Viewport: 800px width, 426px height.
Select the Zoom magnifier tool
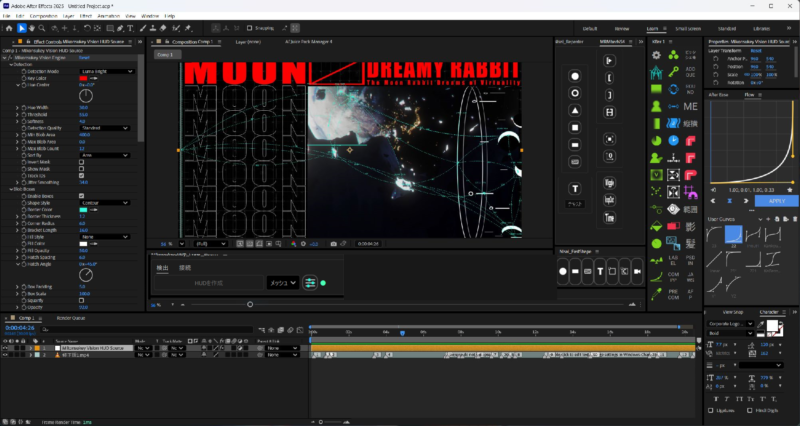tap(42, 29)
